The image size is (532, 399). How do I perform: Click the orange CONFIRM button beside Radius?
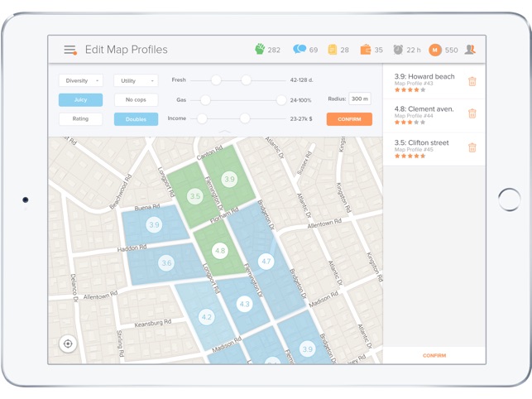pos(349,119)
